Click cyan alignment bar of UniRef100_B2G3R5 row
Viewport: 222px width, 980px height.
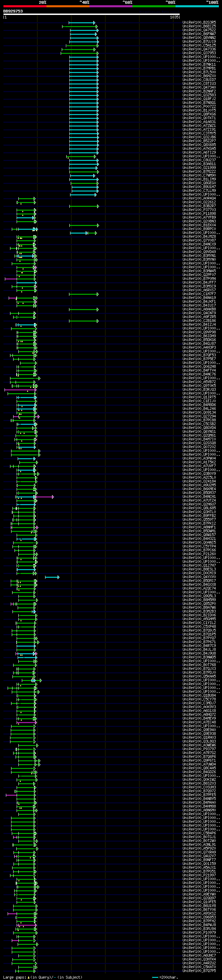tap(82, 23)
